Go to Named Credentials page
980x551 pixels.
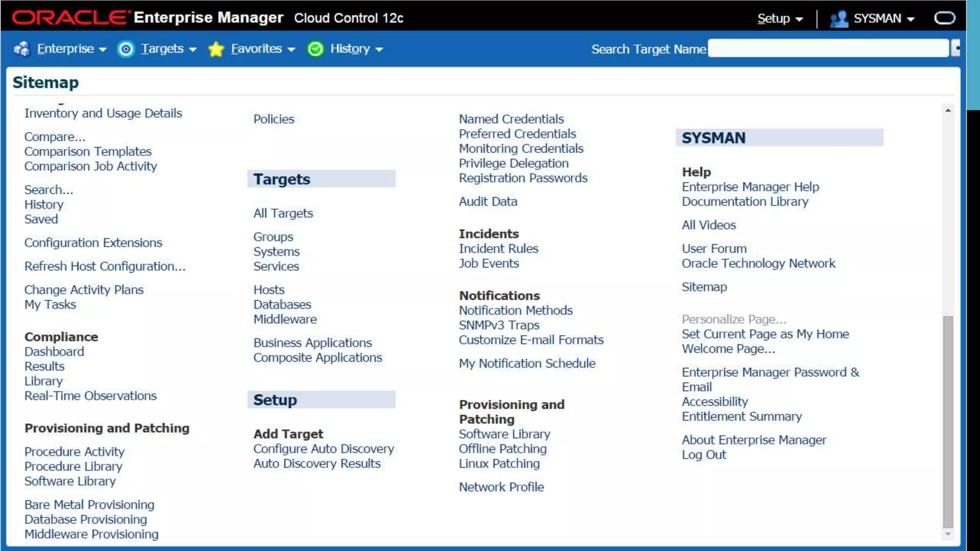[511, 119]
